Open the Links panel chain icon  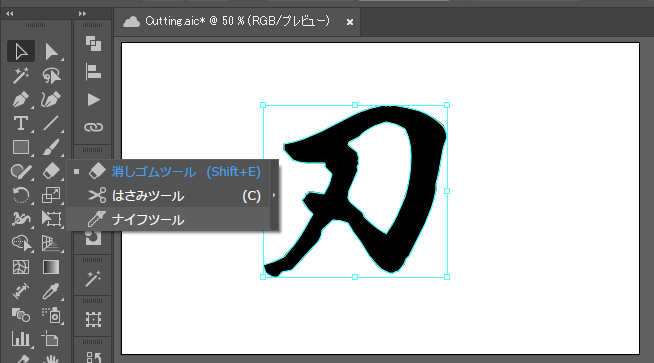tap(93, 127)
